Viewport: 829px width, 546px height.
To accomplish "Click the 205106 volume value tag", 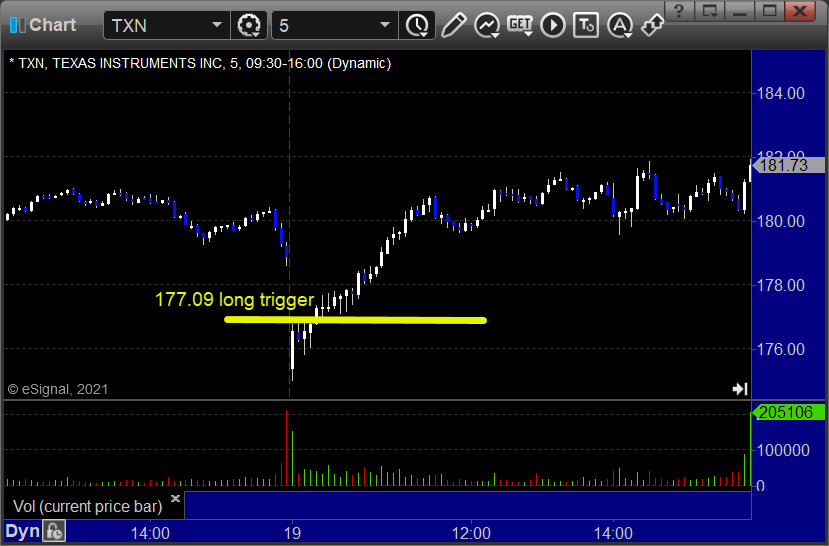I will [787, 412].
